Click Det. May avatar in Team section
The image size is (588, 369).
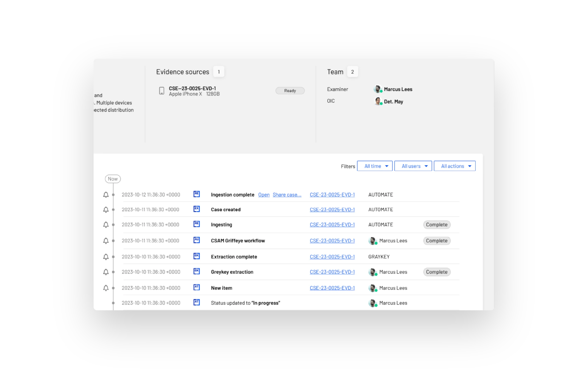pyautogui.click(x=378, y=101)
